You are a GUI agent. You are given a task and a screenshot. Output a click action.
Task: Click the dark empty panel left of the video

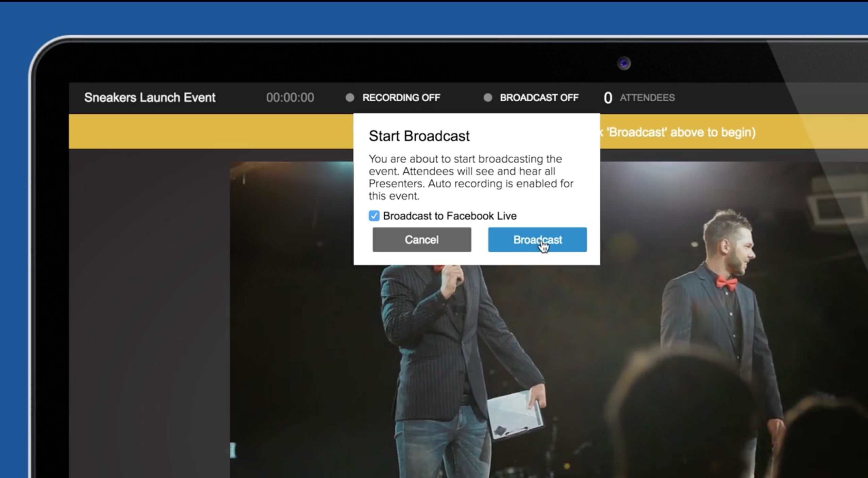(x=149, y=306)
